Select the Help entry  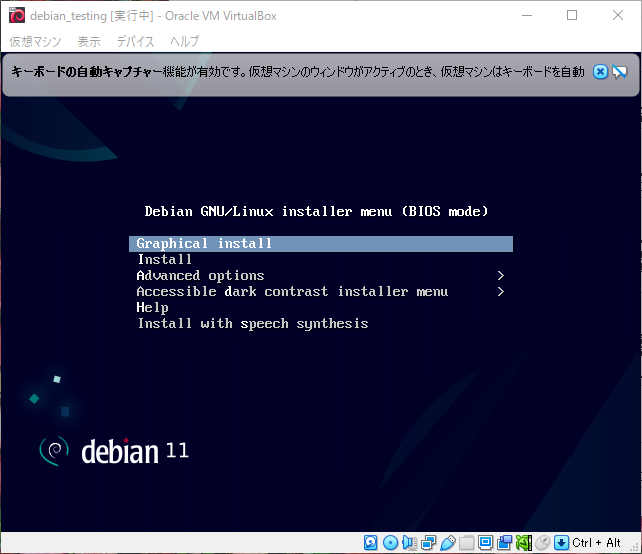[x=152, y=308]
